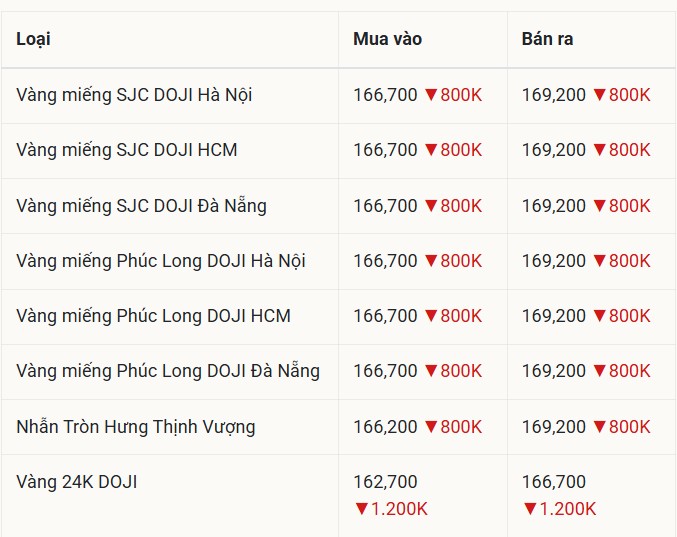Select the "Bán ra" column header
This screenshot has width=677, height=537.
547,39
